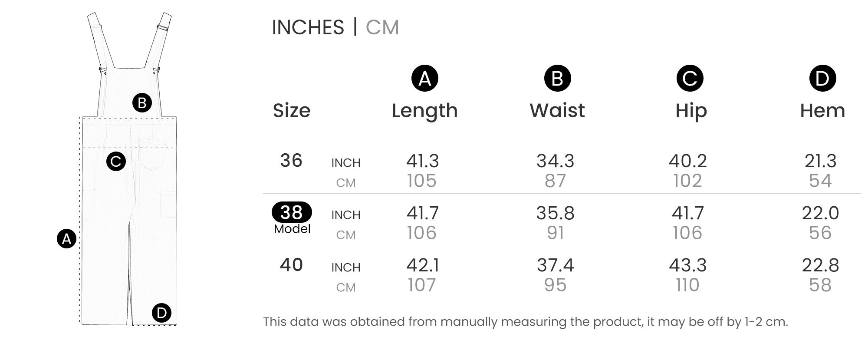Image resolution: width=868 pixels, height=350 pixels.
Task: Click the overalls sketch thumbnail
Action: (x=128, y=168)
